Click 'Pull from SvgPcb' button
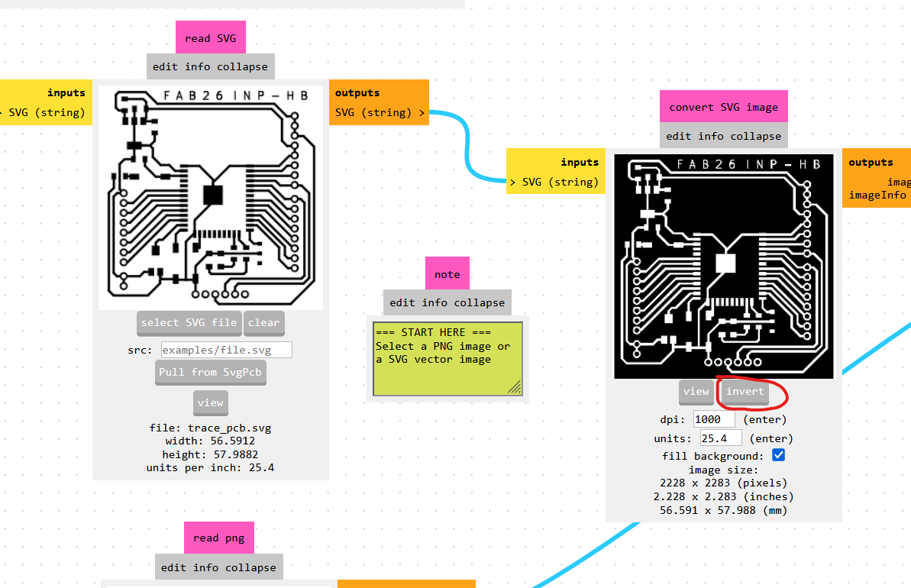 210,372
